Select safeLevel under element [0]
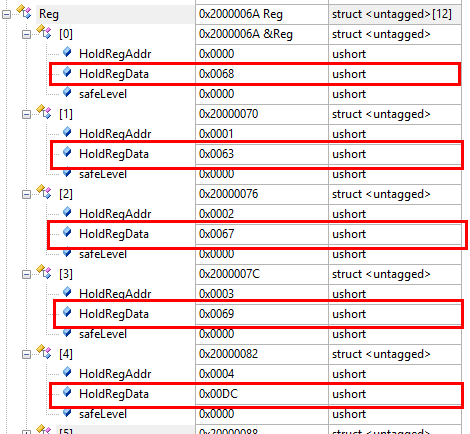 click(103, 94)
